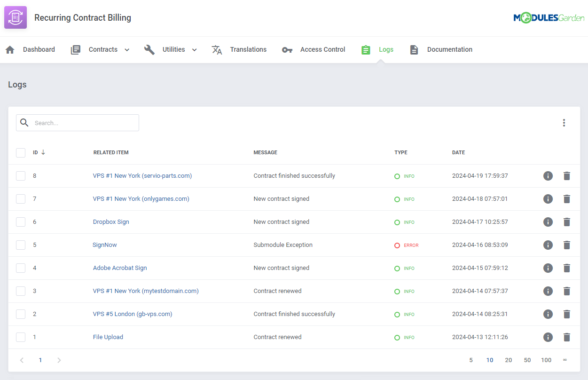View info for VPS #5 London log
Viewport: 588px width, 380px height.
(548, 314)
